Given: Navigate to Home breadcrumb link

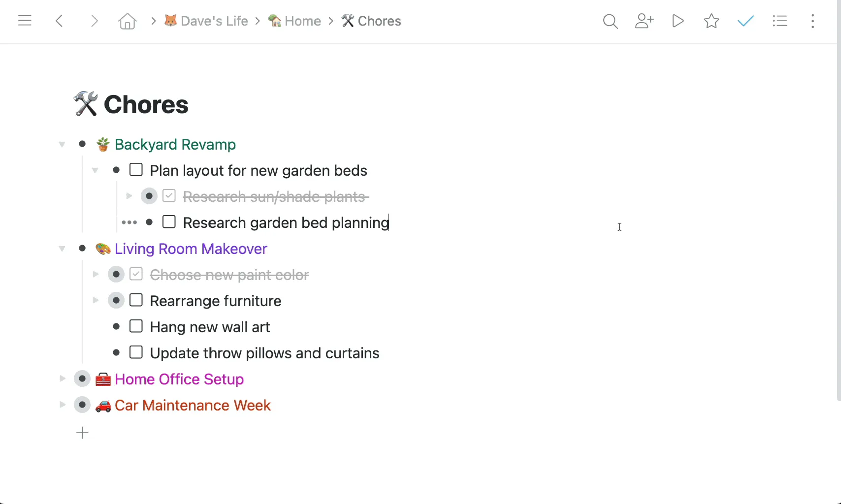Looking at the screenshot, I should [294, 21].
